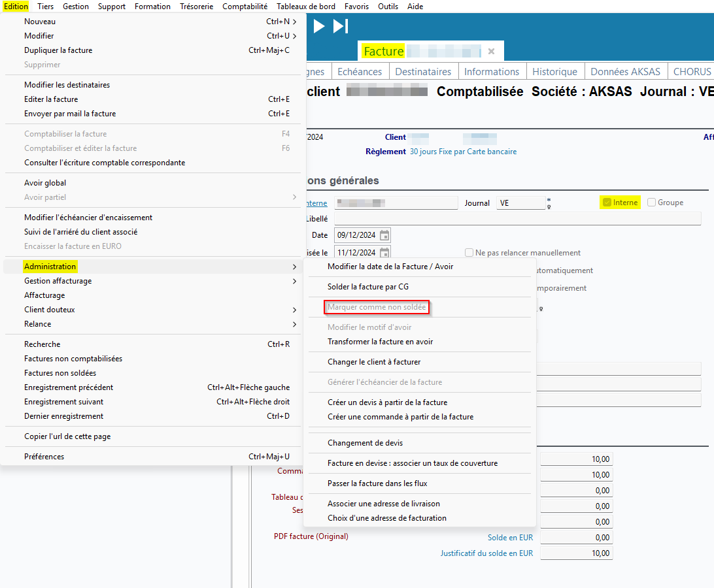Viewport: 714px width, 588px height.
Task: Expand the Gestion affacturage submenu
Action: coord(58,281)
